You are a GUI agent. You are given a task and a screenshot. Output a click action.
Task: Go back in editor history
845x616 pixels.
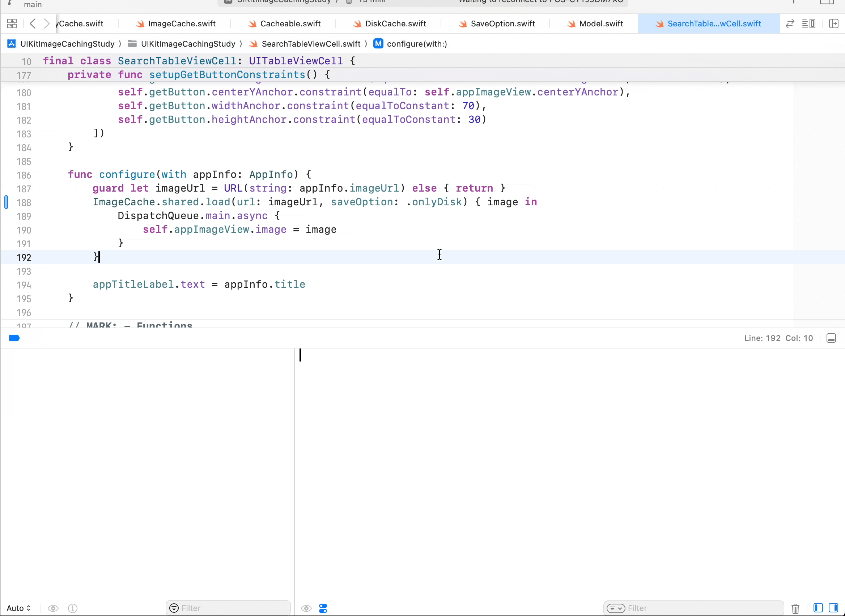[x=33, y=24]
